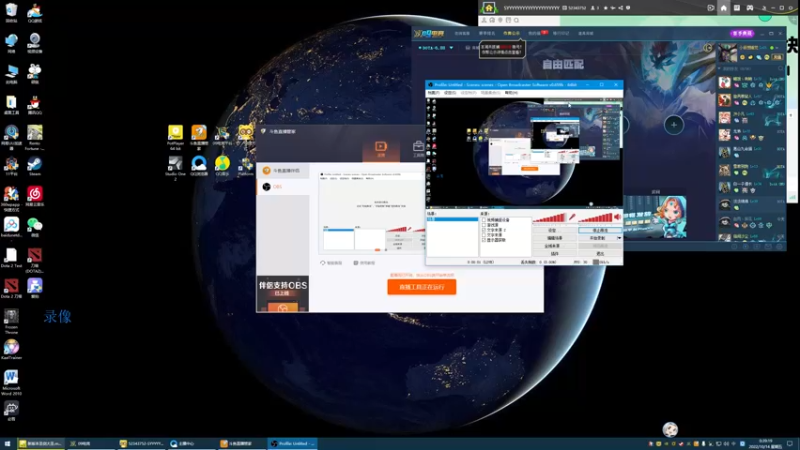The image size is (800, 450).
Task: Open the QQ Games desktop icon
Action: (x=35, y=12)
